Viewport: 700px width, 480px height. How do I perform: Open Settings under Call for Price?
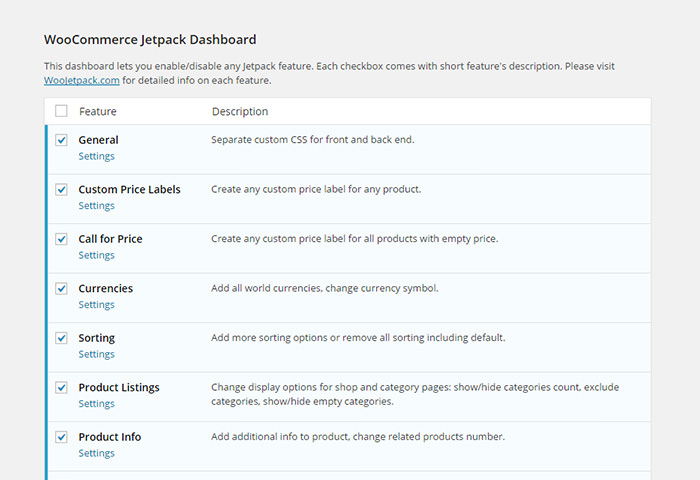pyautogui.click(x=96, y=255)
